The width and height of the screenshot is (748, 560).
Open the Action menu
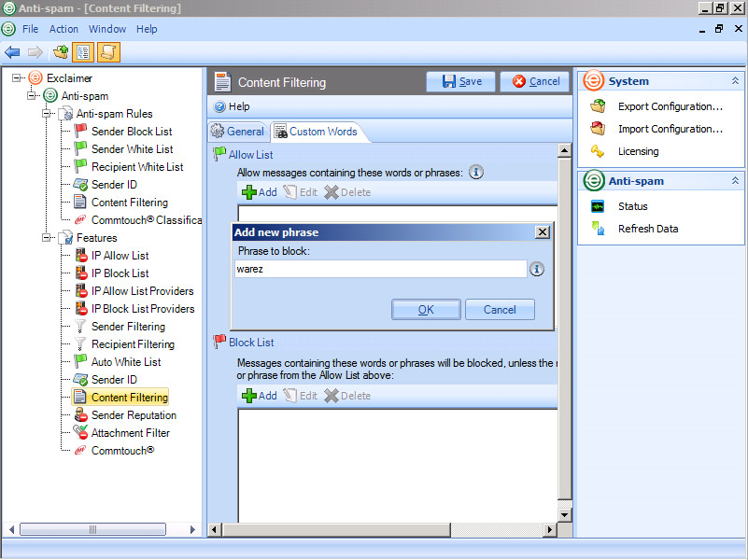[x=64, y=29]
